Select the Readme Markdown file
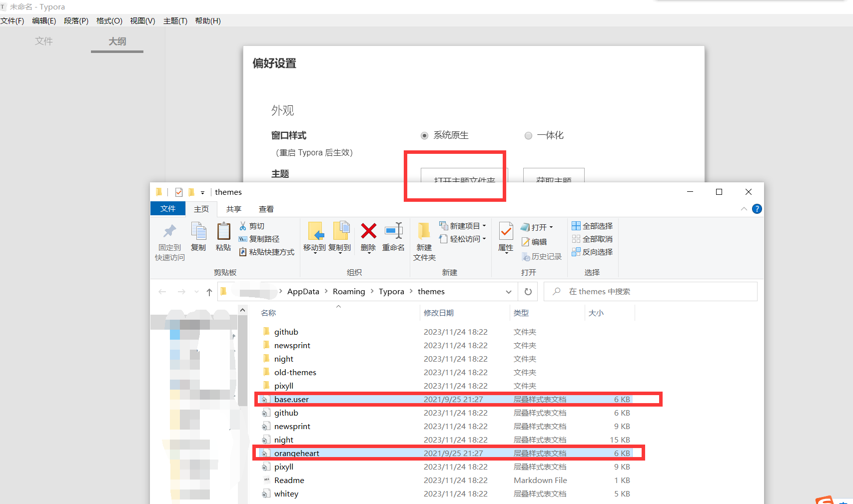Screen dimensions: 853x504 tap(446, 481)
